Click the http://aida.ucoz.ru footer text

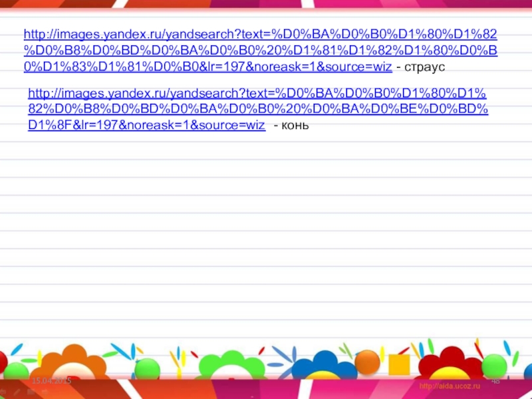[450, 386]
